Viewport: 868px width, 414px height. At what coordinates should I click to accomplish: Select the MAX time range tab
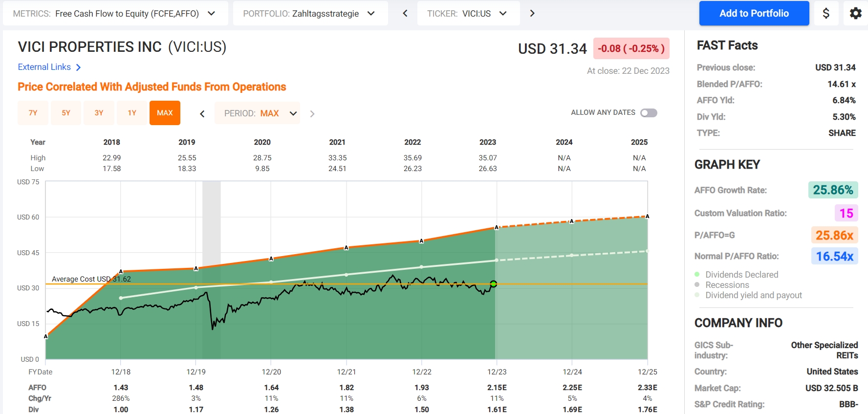165,113
